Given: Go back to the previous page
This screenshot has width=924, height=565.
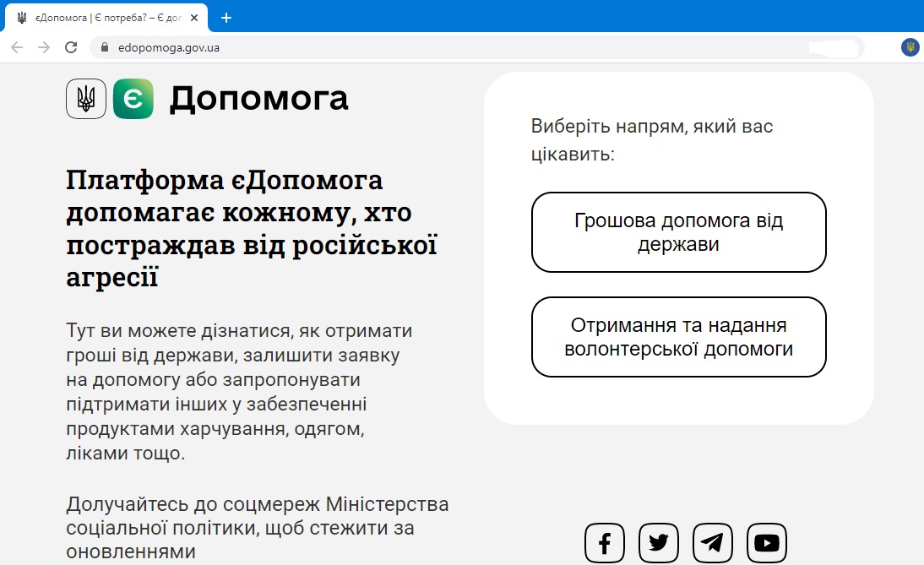Looking at the screenshot, I should point(17,48).
